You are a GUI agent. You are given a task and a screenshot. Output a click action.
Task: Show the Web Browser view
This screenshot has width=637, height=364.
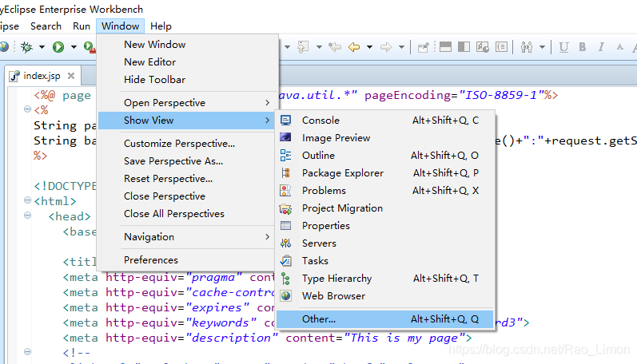click(x=384, y=296)
